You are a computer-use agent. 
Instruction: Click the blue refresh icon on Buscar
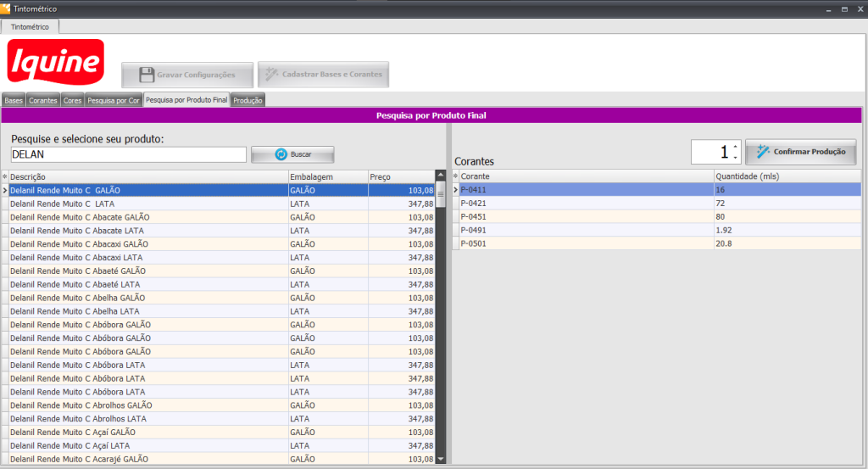(281, 154)
